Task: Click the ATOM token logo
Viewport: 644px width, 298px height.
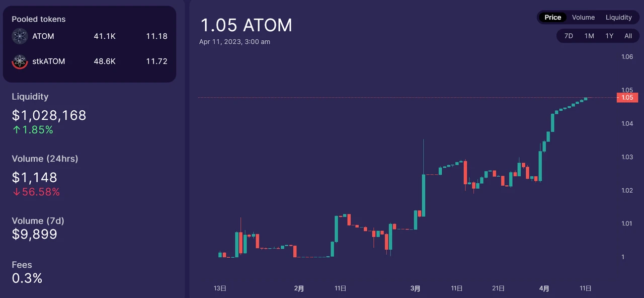Action: pos(20,36)
